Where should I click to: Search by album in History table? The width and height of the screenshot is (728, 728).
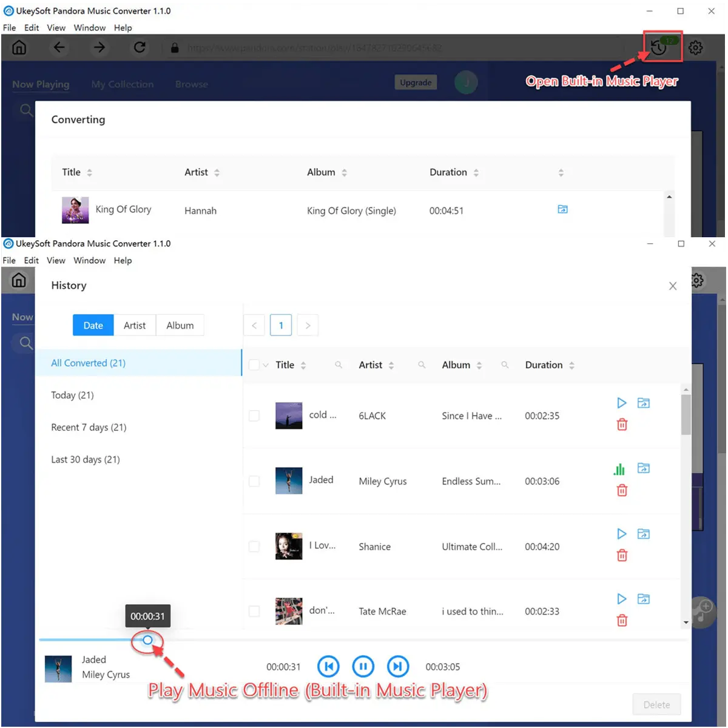point(505,365)
